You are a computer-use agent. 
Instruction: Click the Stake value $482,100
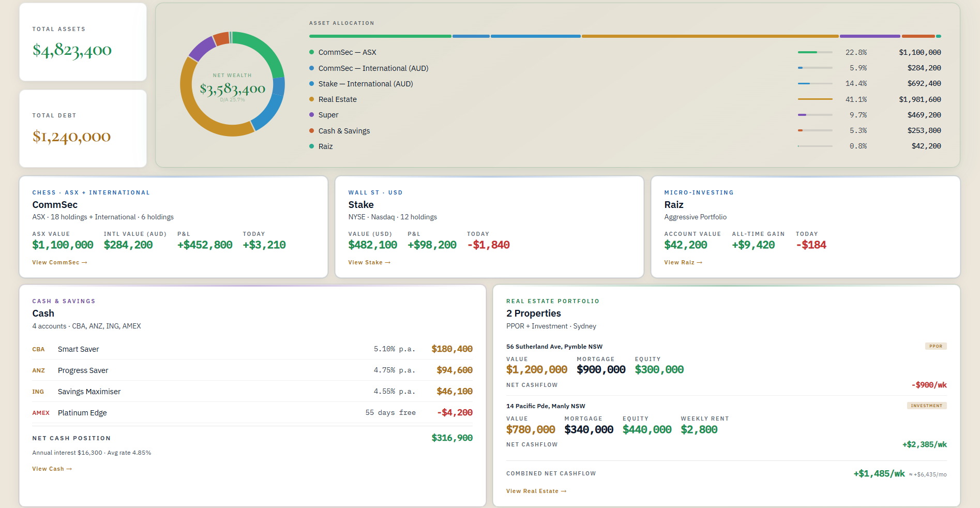pos(373,245)
